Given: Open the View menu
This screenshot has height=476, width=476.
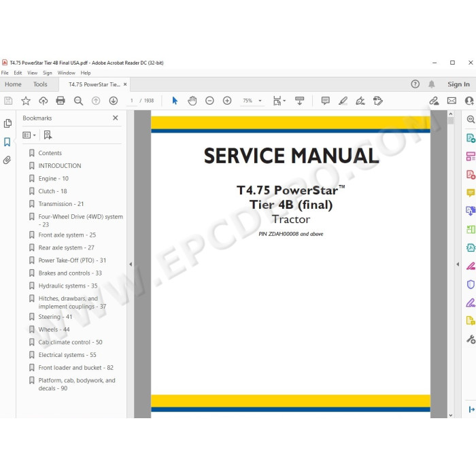Looking at the screenshot, I should click(32, 73).
